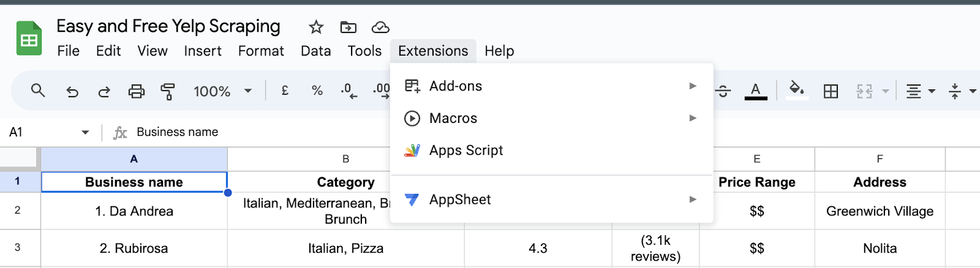Open the Help menu
Image resolution: width=980 pixels, height=268 pixels.
click(499, 51)
